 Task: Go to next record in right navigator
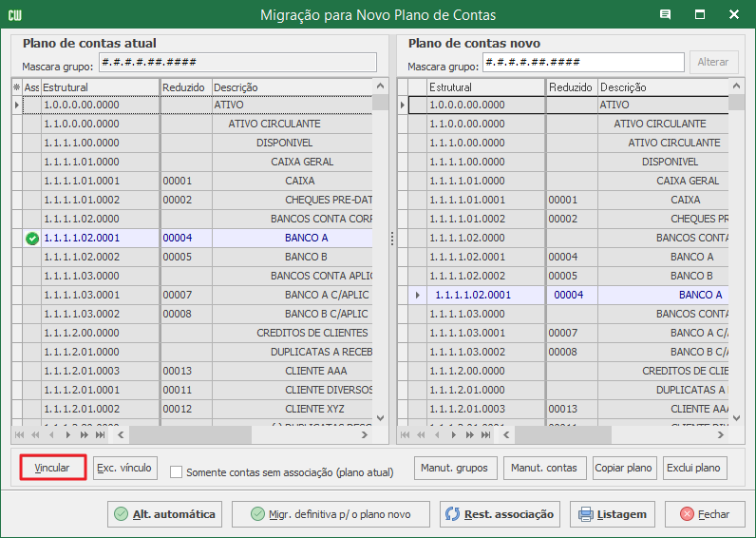tap(454, 435)
